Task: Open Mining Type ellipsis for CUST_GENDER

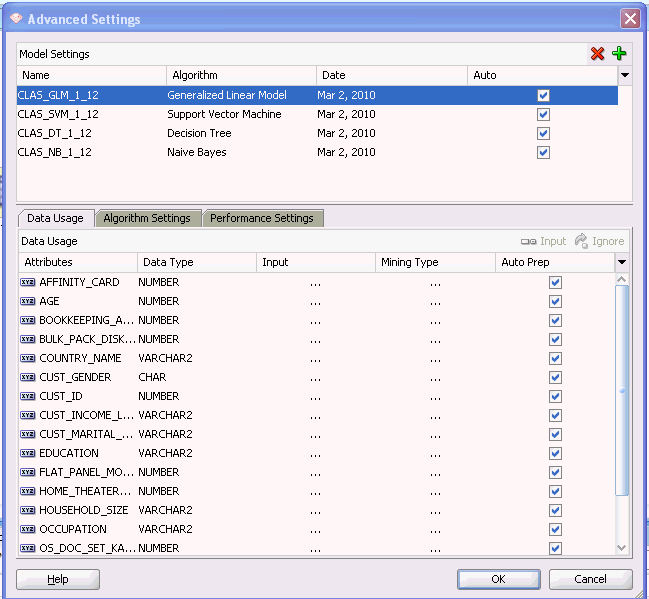Action: 435,380
